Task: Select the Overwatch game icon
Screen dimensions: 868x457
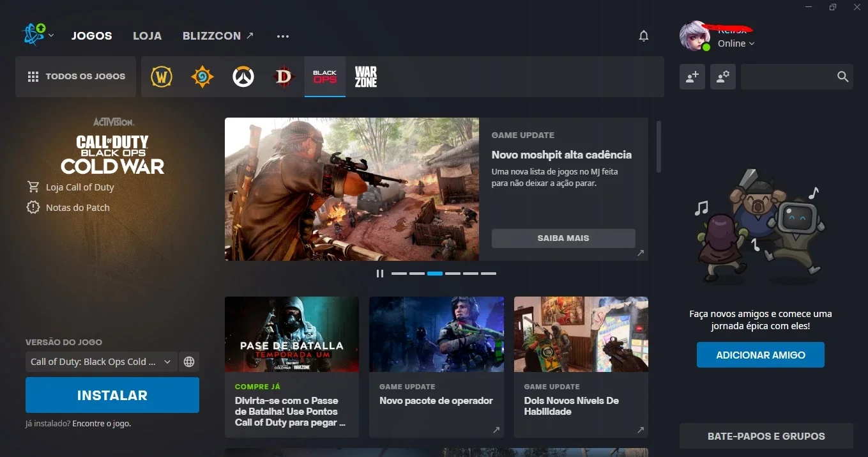Action: [x=243, y=77]
